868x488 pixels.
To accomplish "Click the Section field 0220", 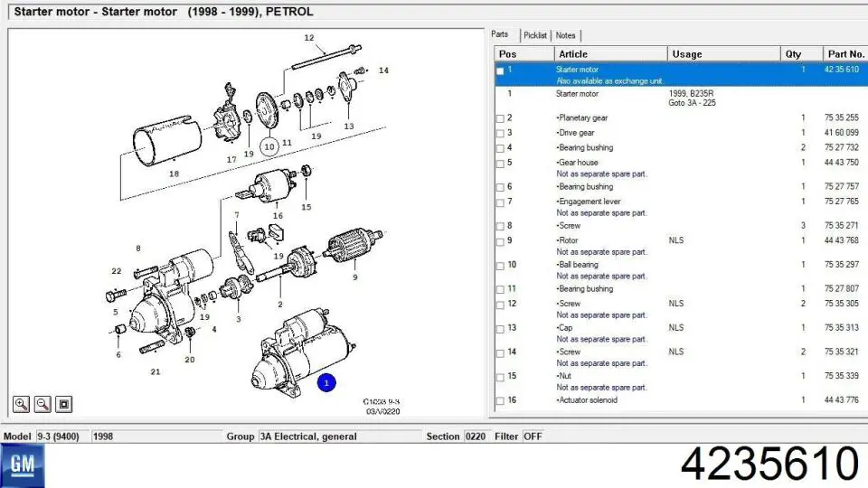I will point(476,436).
